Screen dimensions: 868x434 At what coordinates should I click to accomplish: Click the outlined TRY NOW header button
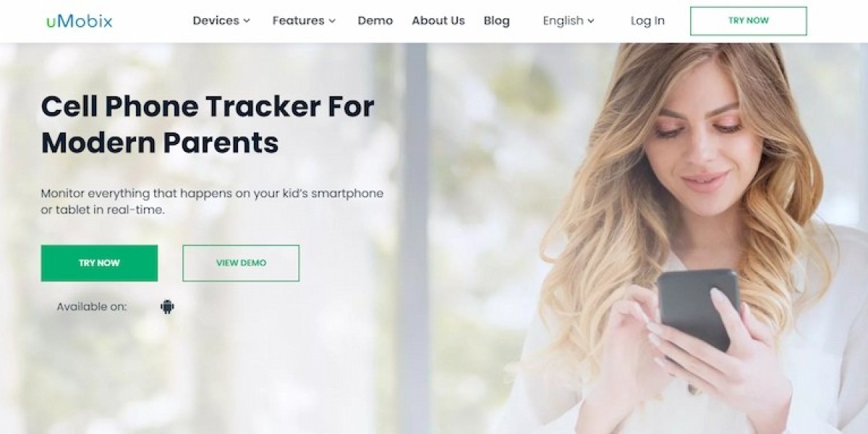pos(749,21)
